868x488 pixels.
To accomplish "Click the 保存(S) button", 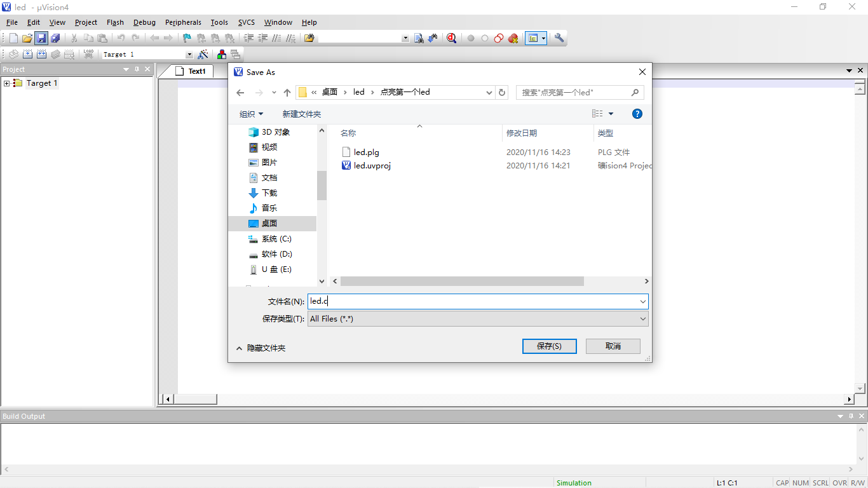I will pos(549,346).
